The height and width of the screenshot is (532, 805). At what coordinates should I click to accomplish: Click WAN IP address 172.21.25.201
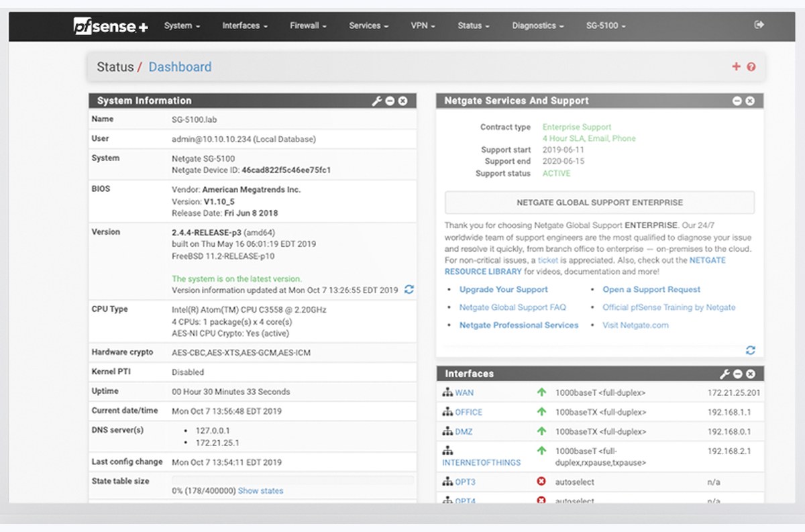(734, 393)
